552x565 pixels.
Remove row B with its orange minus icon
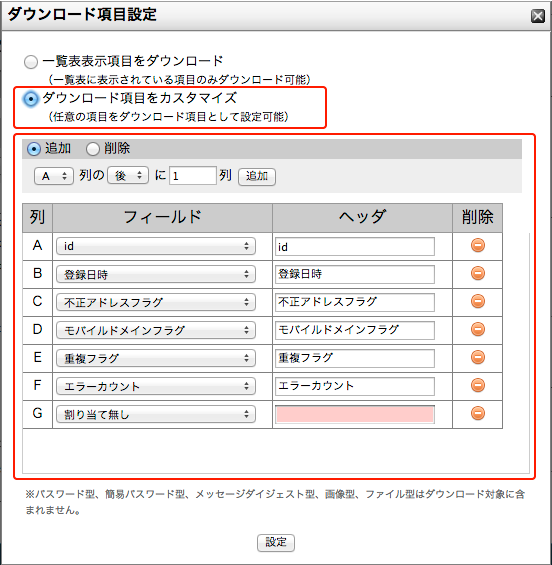[x=478, y=273]
